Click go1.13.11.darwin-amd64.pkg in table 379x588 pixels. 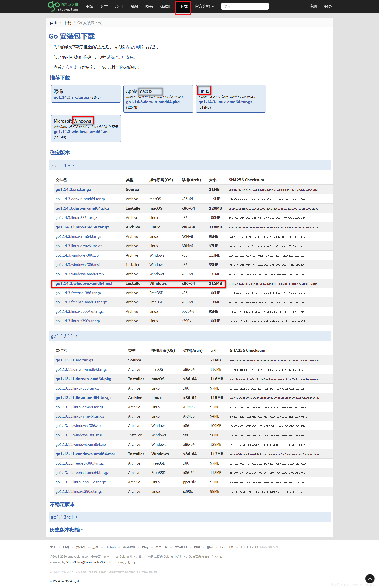(x=84, y=379)
